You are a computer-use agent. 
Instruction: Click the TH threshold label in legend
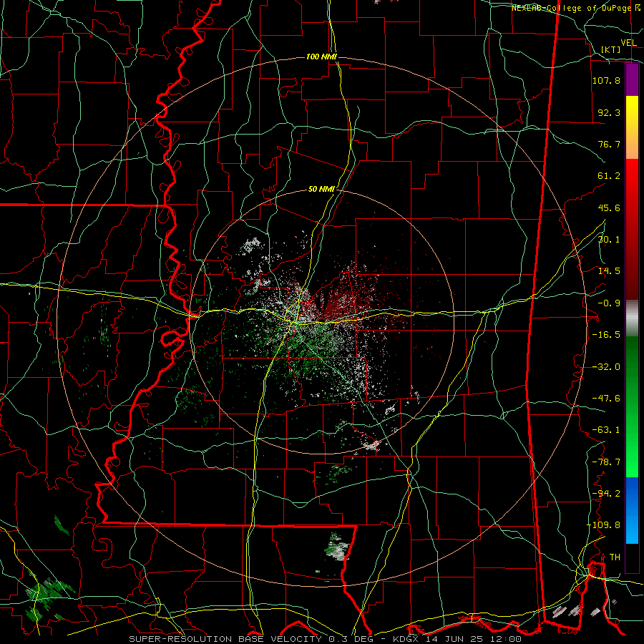coord(615,557)
